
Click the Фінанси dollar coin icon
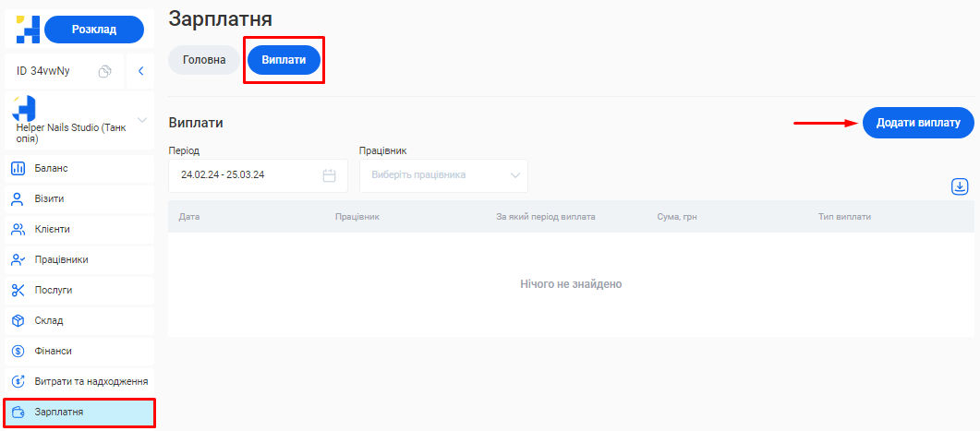(x=17, y=351)
